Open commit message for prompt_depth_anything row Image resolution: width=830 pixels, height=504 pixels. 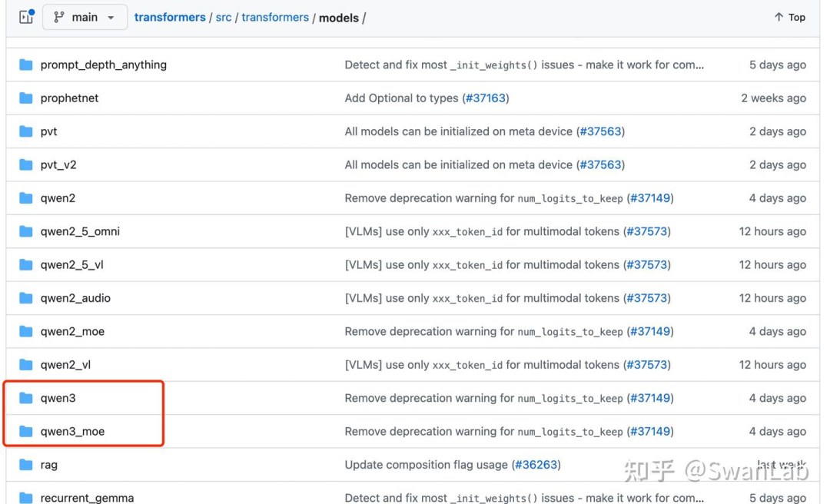click(524, 65)
